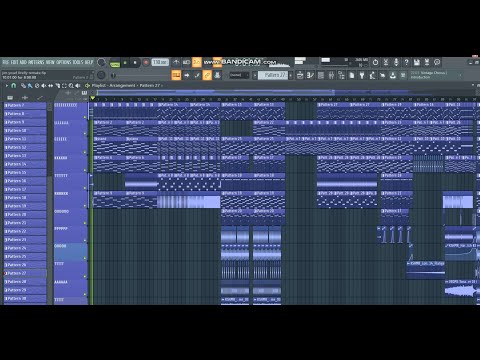Toggle countdown before recording
The width and height of the screenshot is (480, 360).
click(x=197, y=62)
